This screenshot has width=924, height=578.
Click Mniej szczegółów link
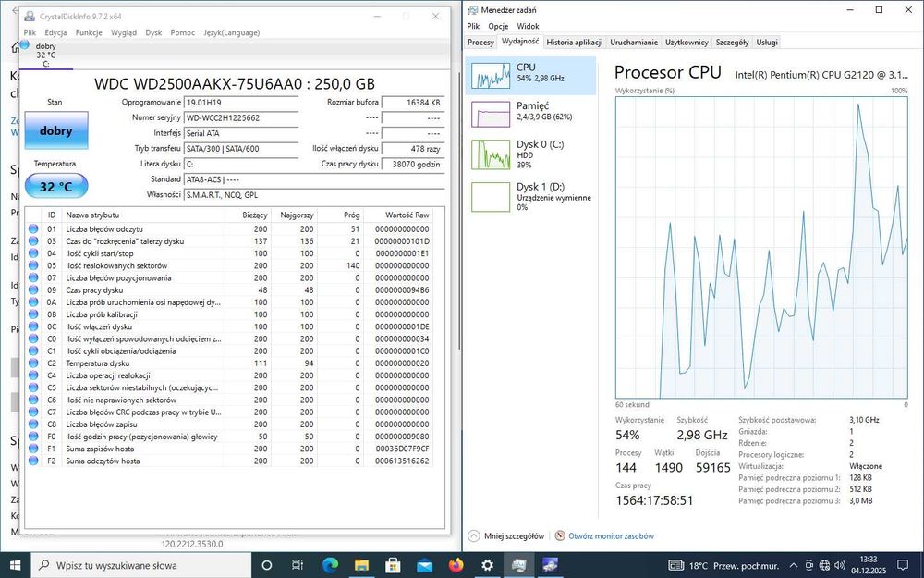point(514,536)
